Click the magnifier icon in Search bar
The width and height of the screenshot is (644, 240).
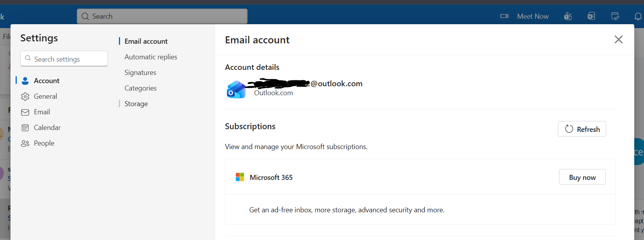tap(85, 16)
